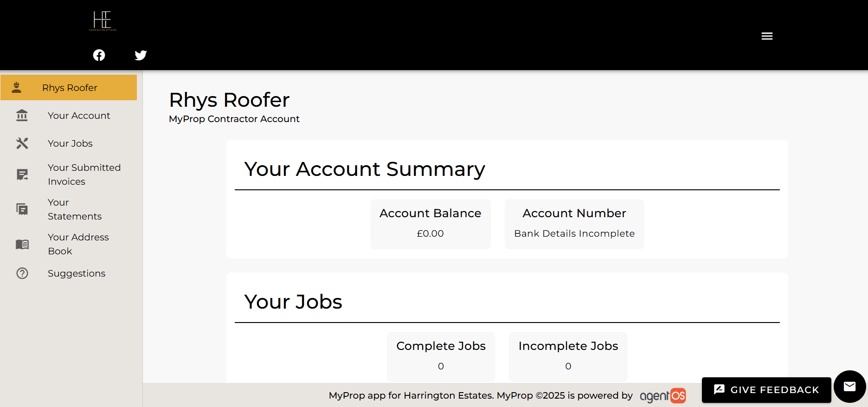Click the 'Rhys Roofer' page title
The width and height of the screenshot is (868, 407).
tap(230, 100)
